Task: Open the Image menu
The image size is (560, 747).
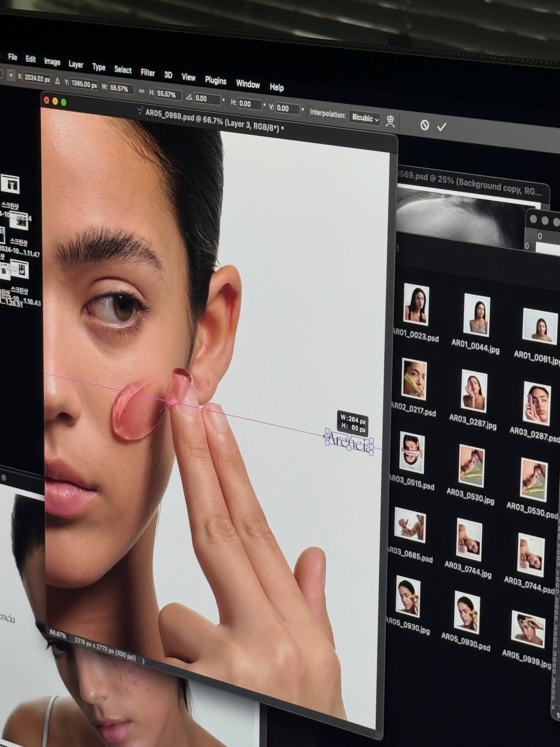Action: tap(52, 62)
